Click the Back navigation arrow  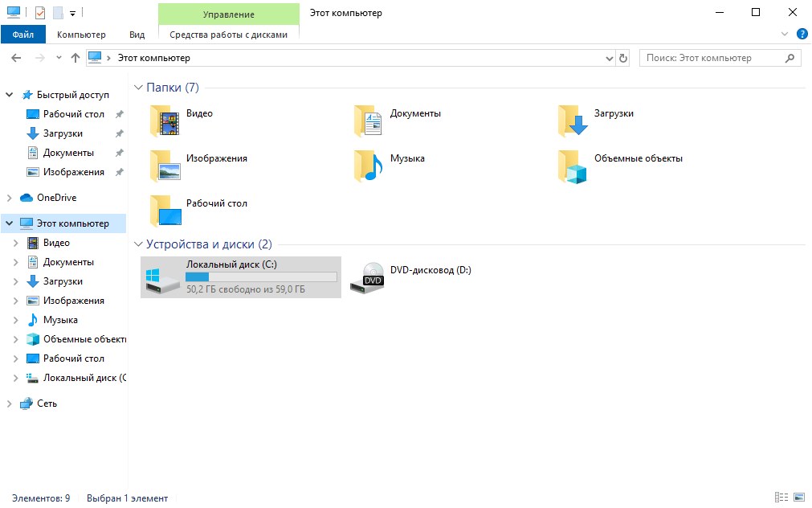point(16,57)
